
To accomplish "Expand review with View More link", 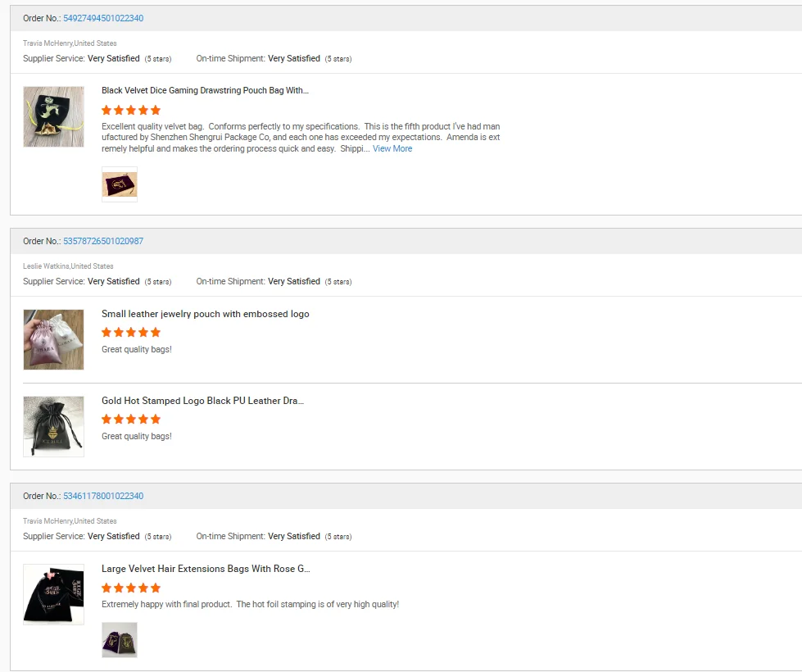I will [392, 149].
